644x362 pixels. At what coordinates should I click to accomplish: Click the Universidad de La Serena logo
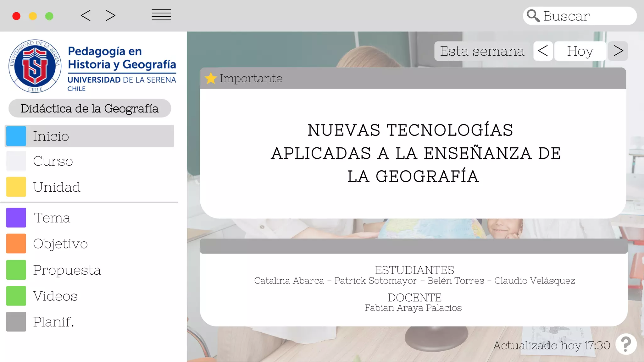tap(35, 66)
